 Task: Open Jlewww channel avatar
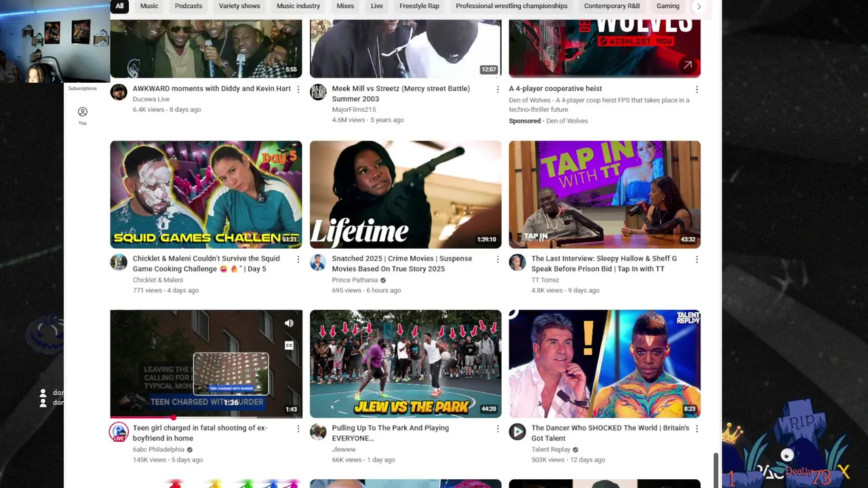coord(318,432)
